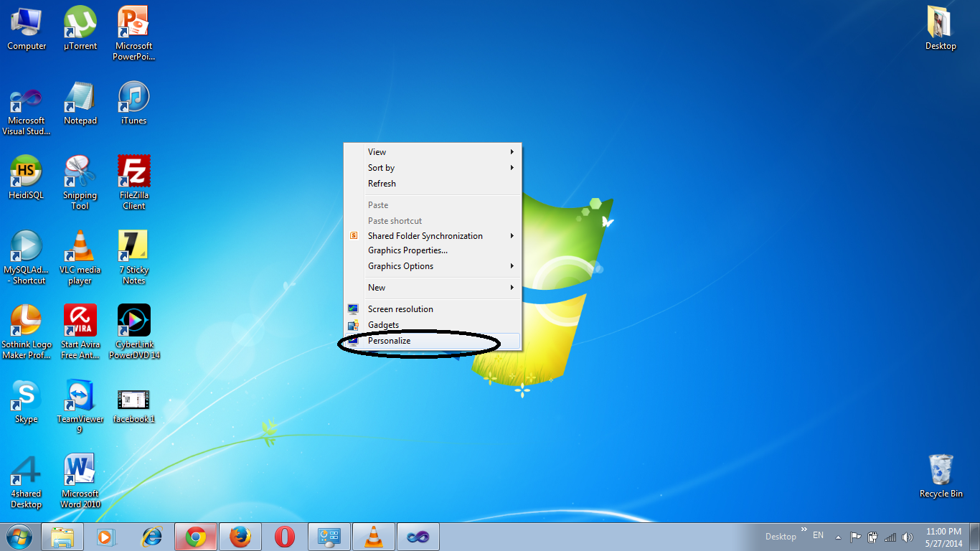The image size is (980, 551).
Task: Open Windows Explorer from the taskbar
Action: (62, 537)
